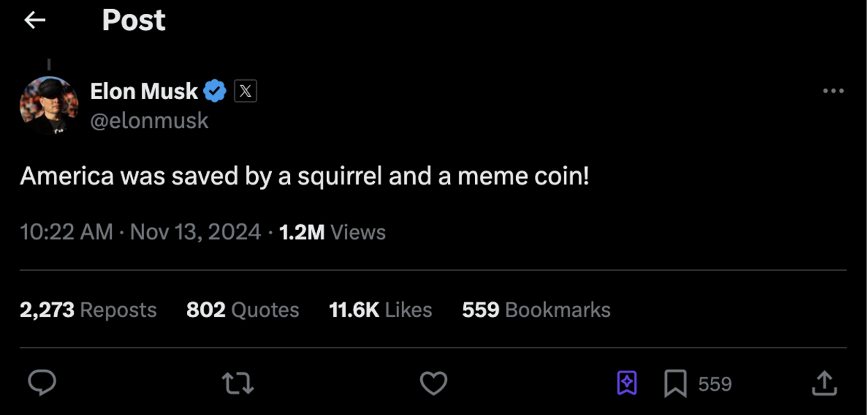
Task: Toggle the bookmark outline icon
Action: pos(675,384)
